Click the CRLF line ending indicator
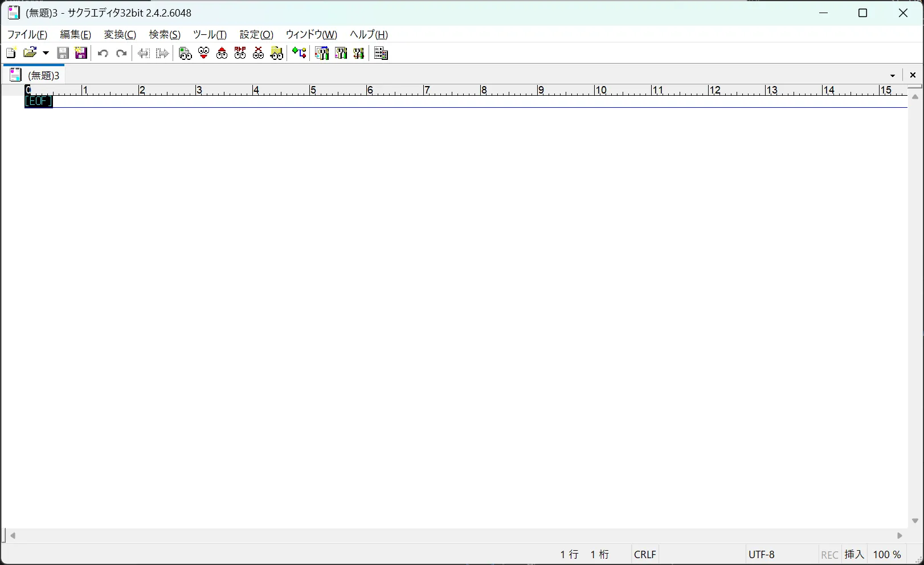Image resolution: width=924 pixels, height=565 pixels. (645, 554)
